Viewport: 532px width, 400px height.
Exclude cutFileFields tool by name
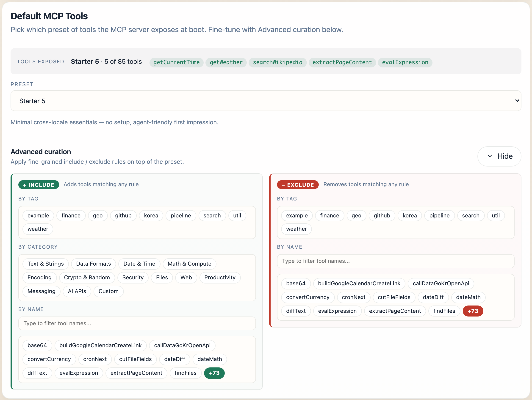394,297
